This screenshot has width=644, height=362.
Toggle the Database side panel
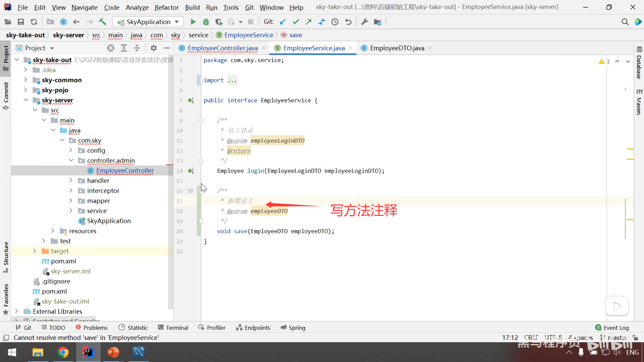[x=639, y=64]
